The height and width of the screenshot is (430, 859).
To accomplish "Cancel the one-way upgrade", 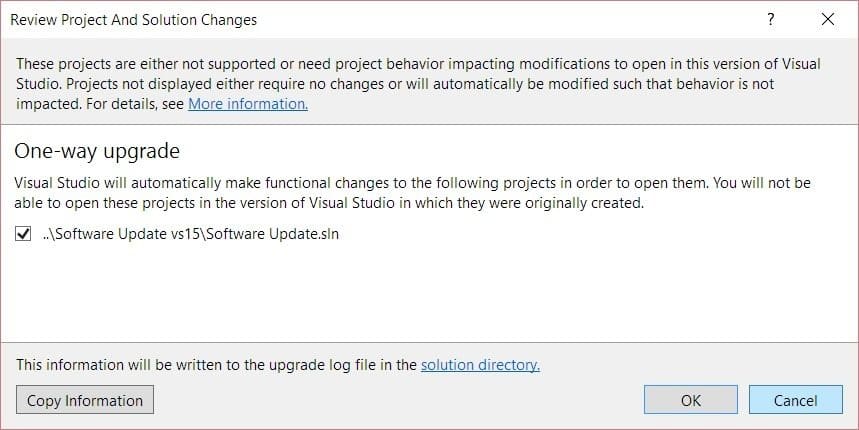I will pos(795,400).
